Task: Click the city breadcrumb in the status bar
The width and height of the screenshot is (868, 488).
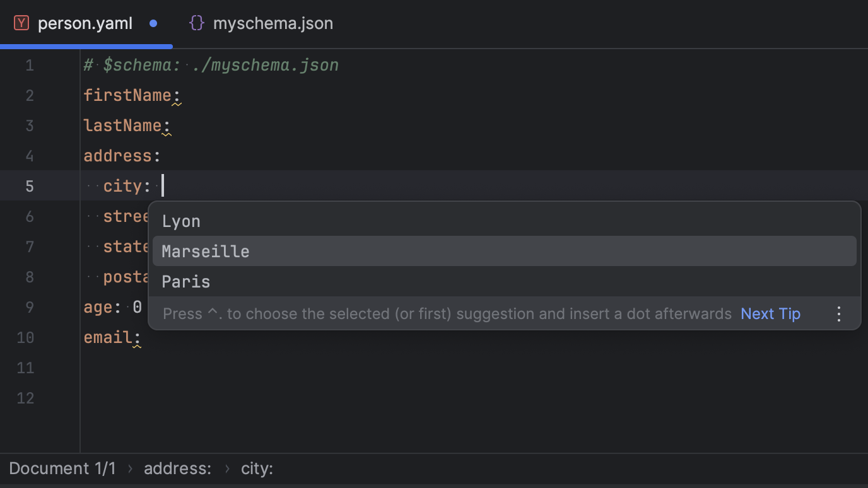Action: [x=257, y=468]
